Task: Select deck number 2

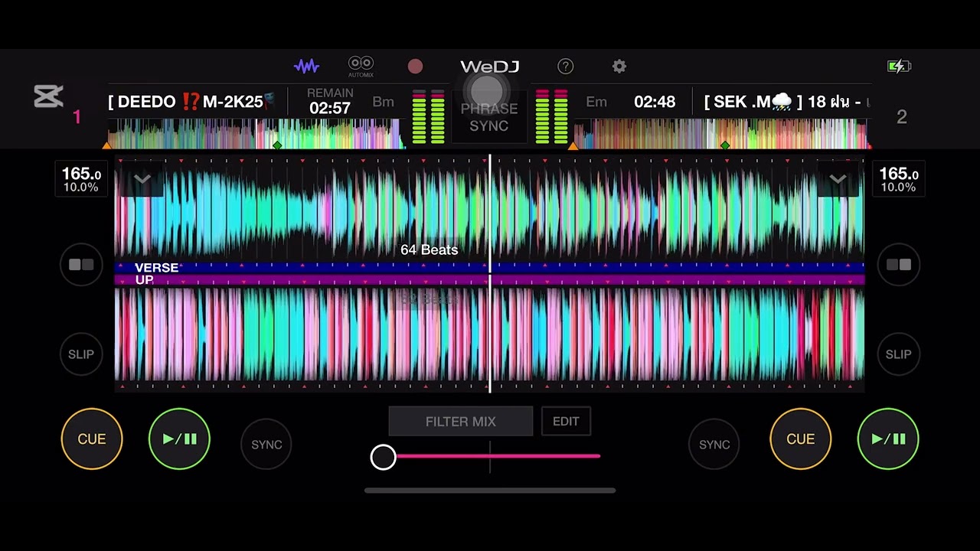Action: click(x=902, y=117)
